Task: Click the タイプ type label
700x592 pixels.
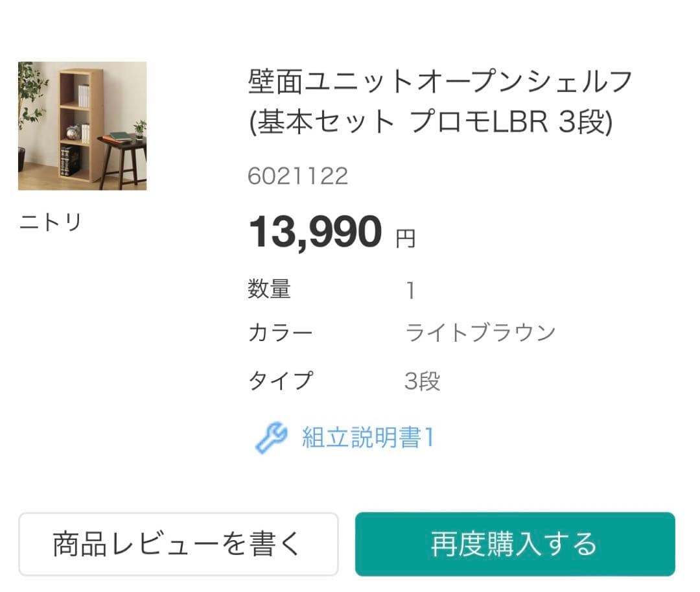Action: [x=280, y=381]
